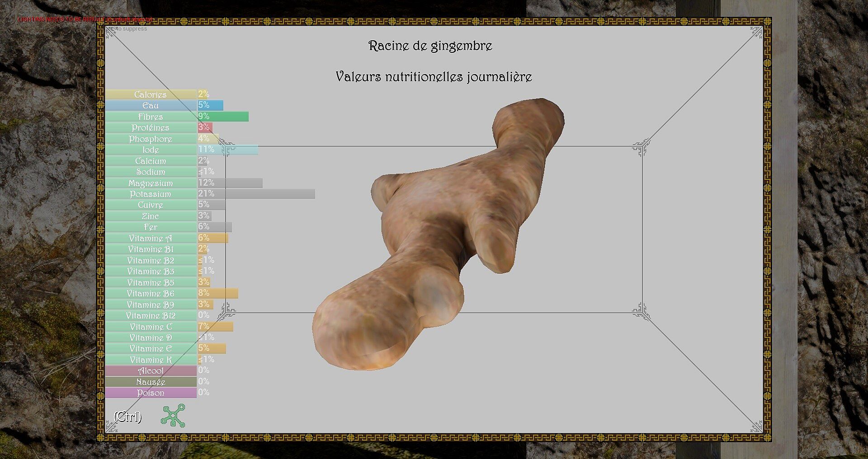Click the Sodium ≤1% value
The height and width of the screenshot is (459, 868).
[x=206, y=172]
